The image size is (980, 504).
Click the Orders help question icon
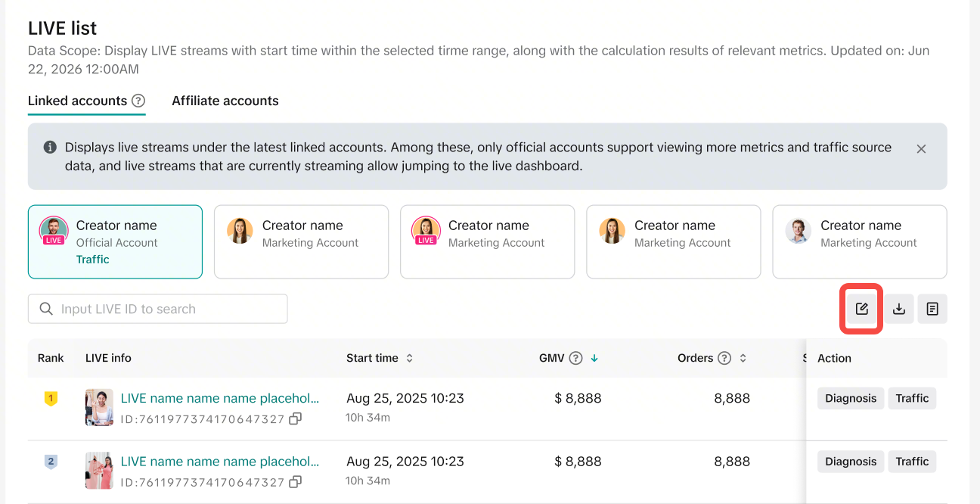[x=724, y=358]
